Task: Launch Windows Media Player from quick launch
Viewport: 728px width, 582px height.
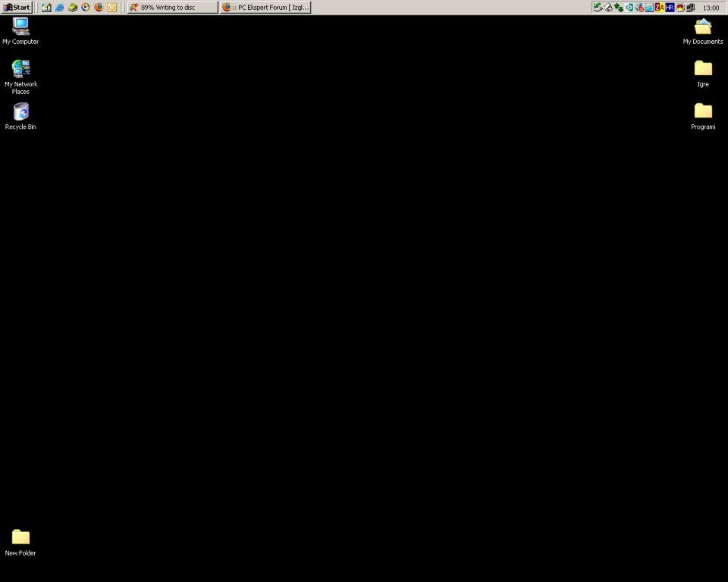Action: pyautogui.click(x=86, y=7)
